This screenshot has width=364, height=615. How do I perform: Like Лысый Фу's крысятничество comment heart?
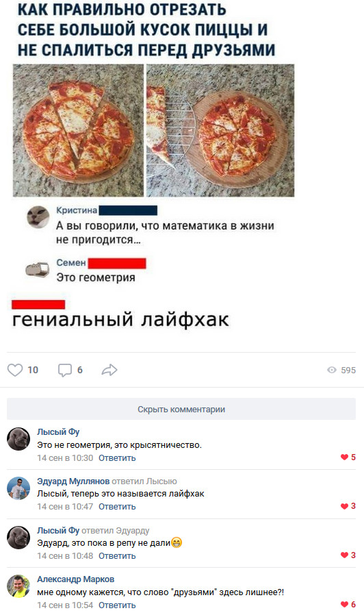(x=345, y=457)
